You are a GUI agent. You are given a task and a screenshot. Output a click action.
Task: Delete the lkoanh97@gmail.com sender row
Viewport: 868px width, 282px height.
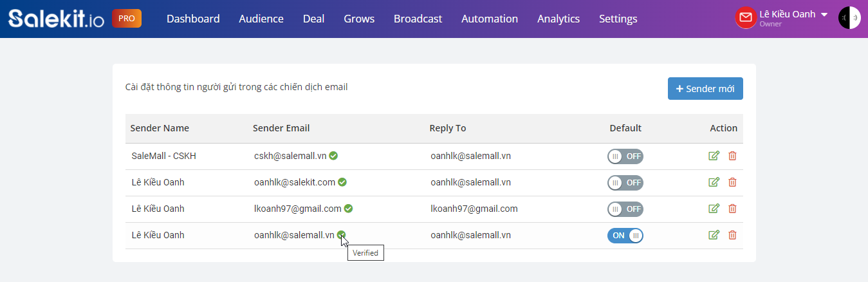(732, 209)
